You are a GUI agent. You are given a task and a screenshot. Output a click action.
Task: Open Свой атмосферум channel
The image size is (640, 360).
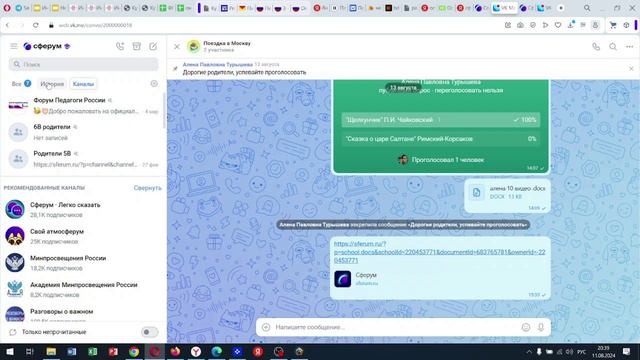(83, 236)
